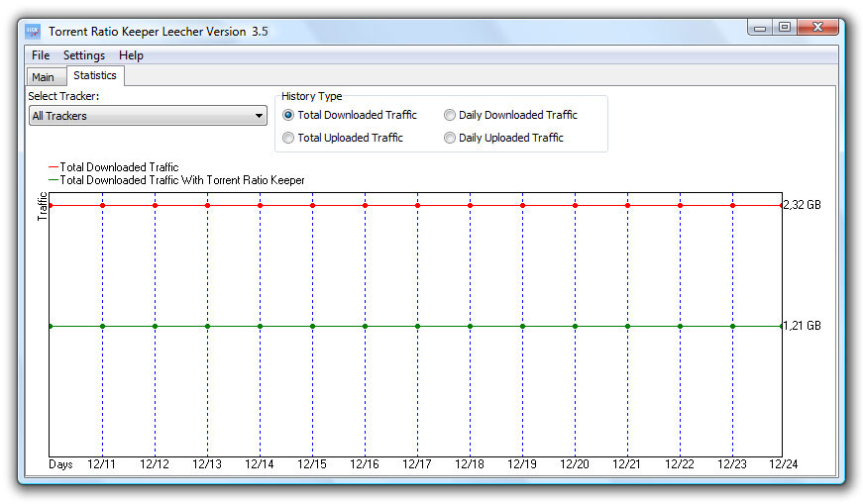The height and width of the screenshot is (504, 863).
Task: Select Total Downloaded Traffic radio button
Action: point(350,115)
